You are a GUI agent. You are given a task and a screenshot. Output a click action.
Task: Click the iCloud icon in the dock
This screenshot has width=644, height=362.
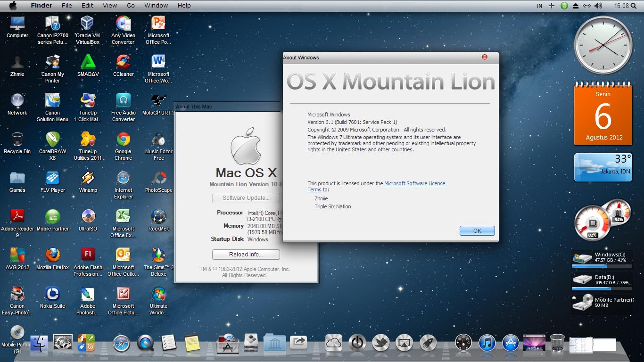click(333, 343)
